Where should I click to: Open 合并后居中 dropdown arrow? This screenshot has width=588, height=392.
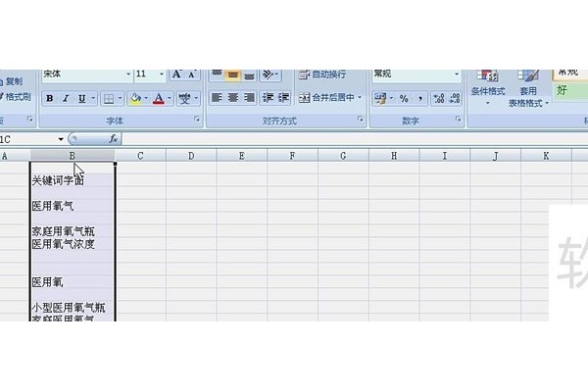(360, 98)
